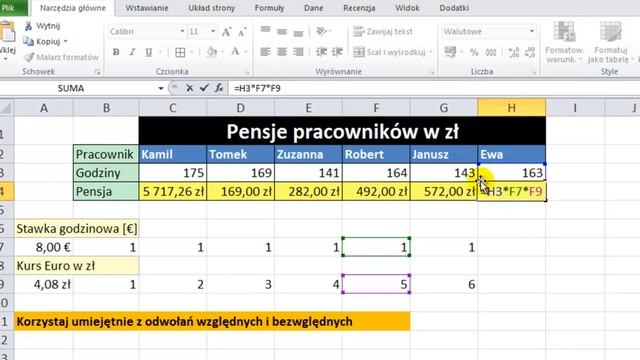Align text right
640x360 pixels.
[298, 52]
